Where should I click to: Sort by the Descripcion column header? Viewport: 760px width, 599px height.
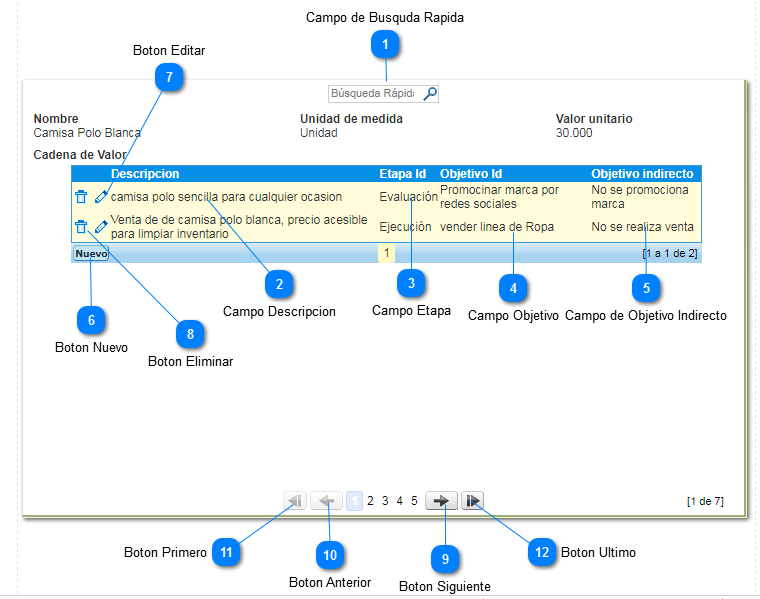pyautogui.click(x=145, y=173)
